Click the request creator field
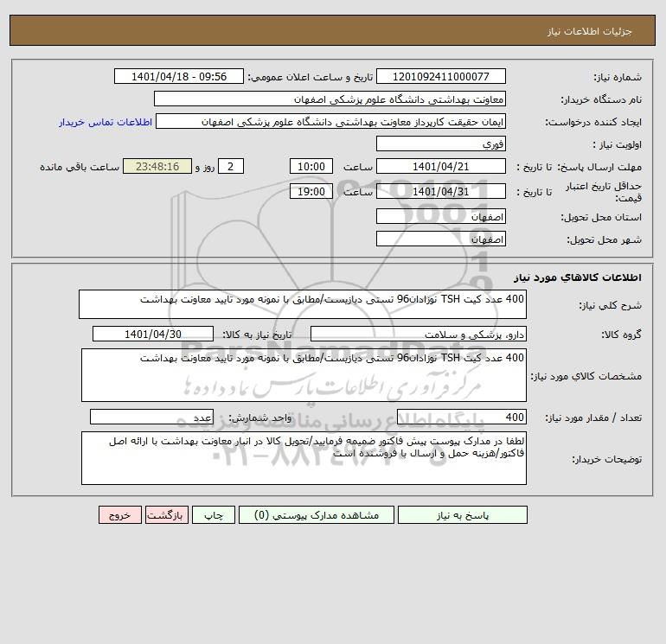 tap(331, 121)
